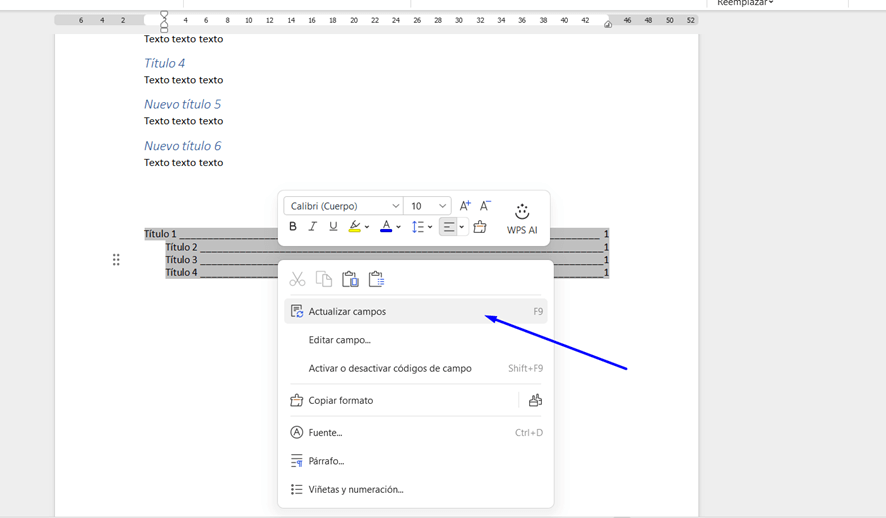Apply the left align paragraph icon
The width and height of the screenshot is (886, 518).
click(x=449, y=227)
